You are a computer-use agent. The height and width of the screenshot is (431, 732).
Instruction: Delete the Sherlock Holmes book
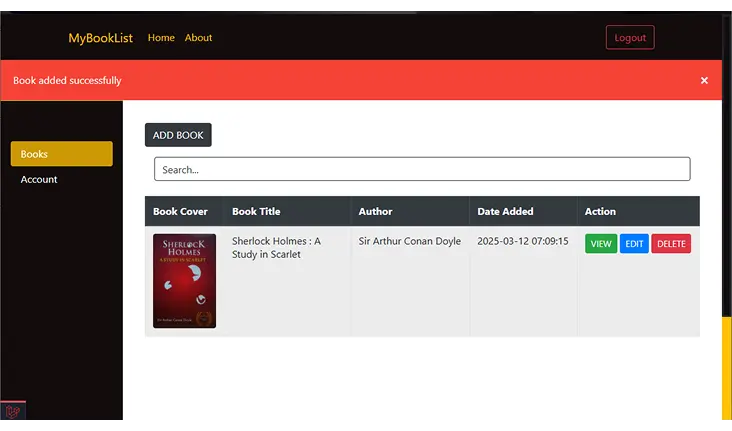(671, 244)
